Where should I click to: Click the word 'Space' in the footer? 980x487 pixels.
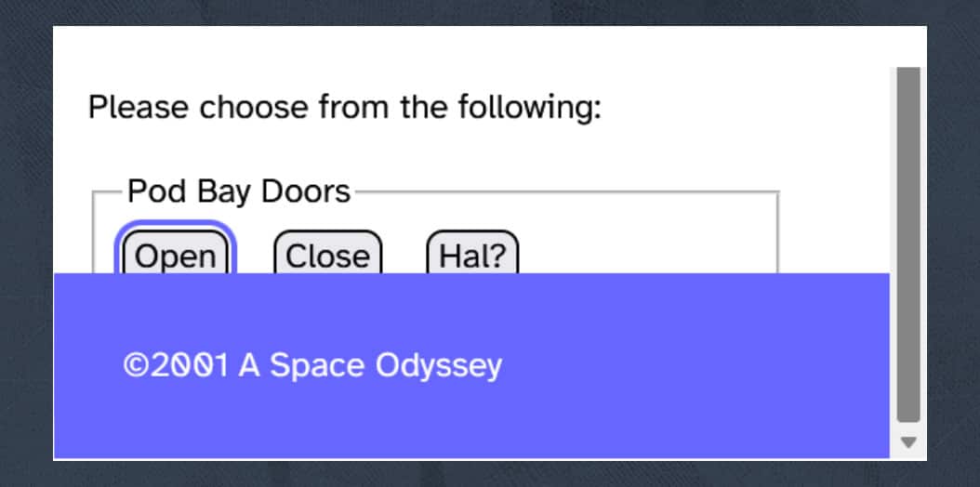317,365
